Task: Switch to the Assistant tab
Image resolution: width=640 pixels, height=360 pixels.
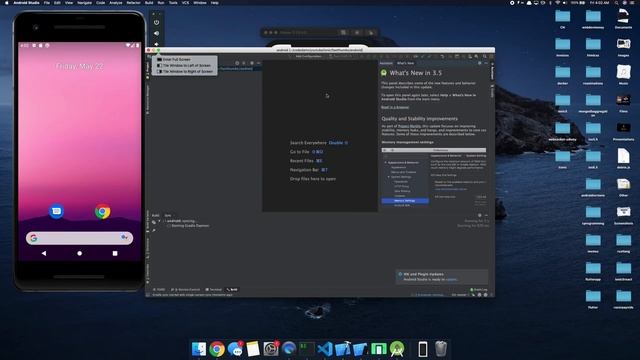Action: tap(386, 63)
